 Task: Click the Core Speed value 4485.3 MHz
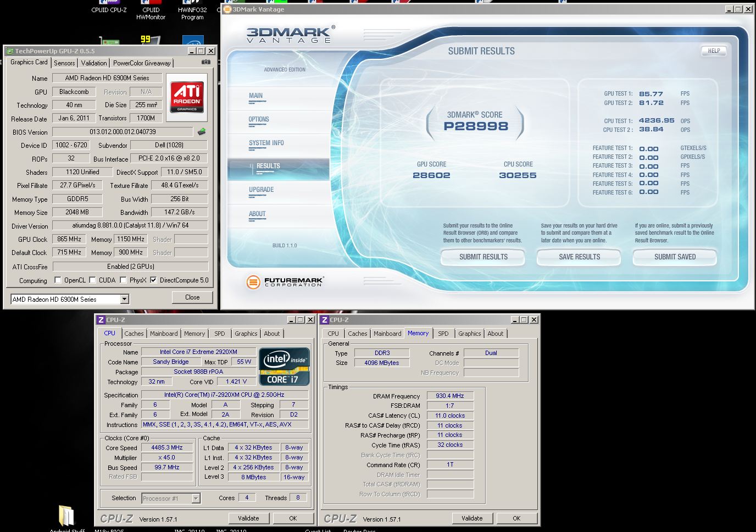click(167, 448)
